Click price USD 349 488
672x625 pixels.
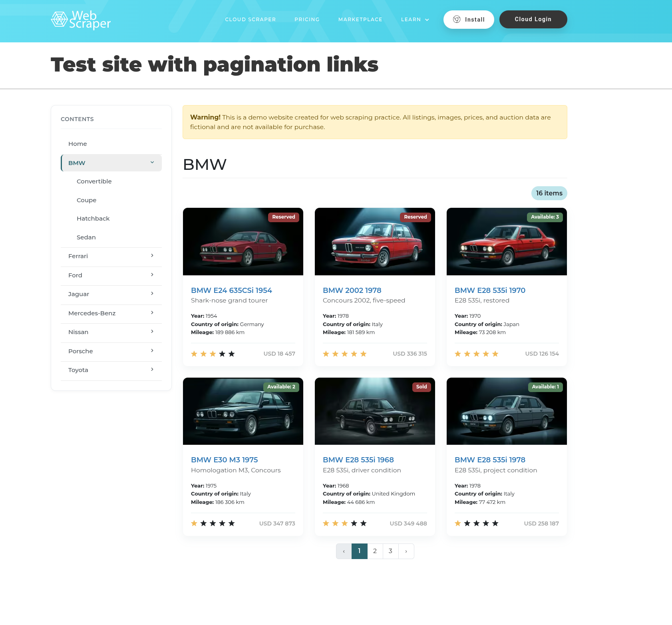408,523
